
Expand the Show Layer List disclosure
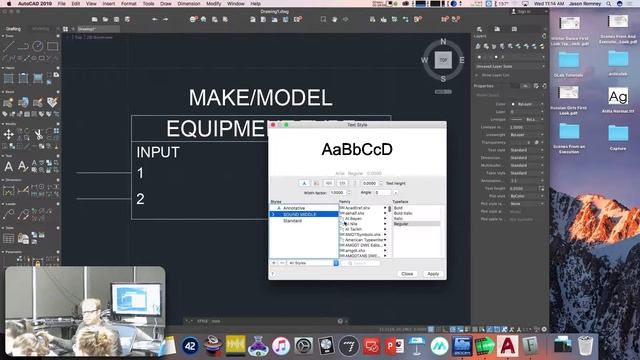point(477,75)
